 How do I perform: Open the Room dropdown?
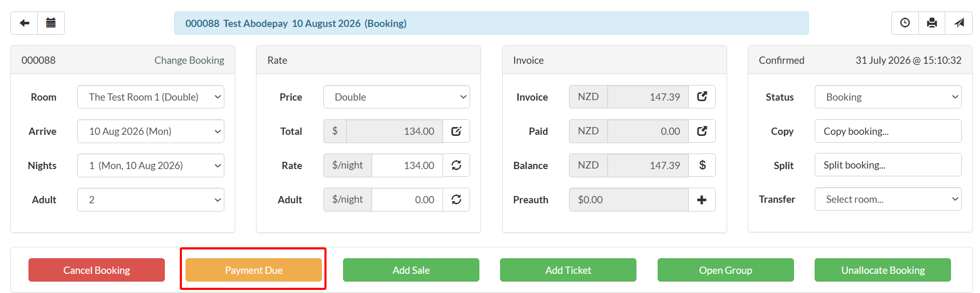click(151, 97)
